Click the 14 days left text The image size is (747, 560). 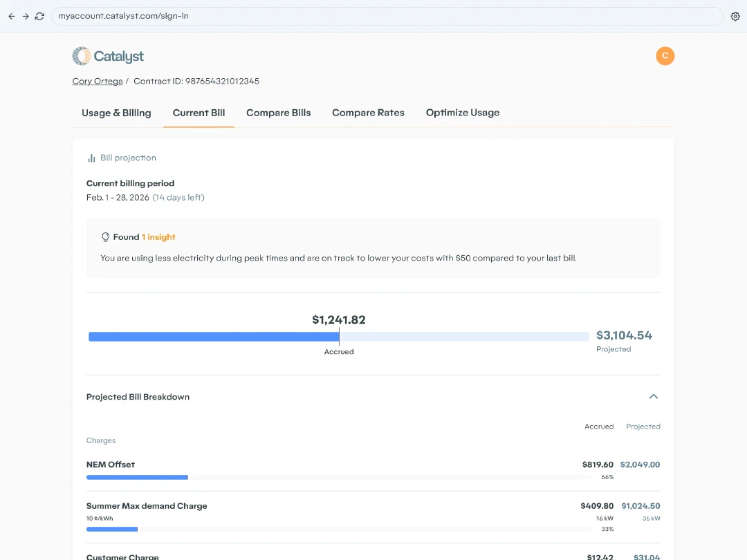pos(178,197)
